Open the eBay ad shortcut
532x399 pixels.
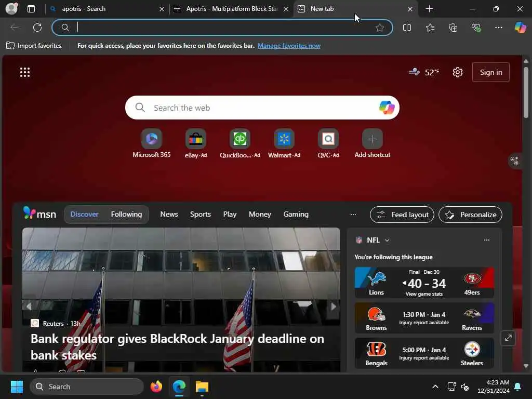point(196,143)
